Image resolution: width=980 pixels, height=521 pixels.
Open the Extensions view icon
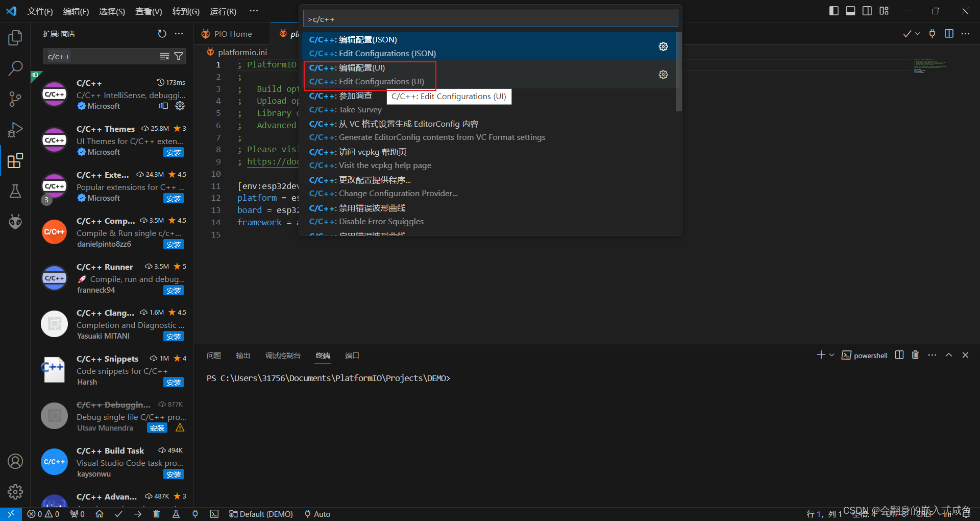(x=15, y=160)
